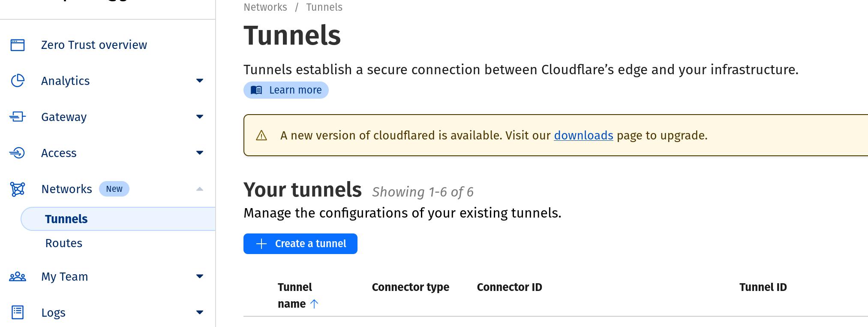Open Routes under Networks

pyautogui.click(x=64, y=243)
